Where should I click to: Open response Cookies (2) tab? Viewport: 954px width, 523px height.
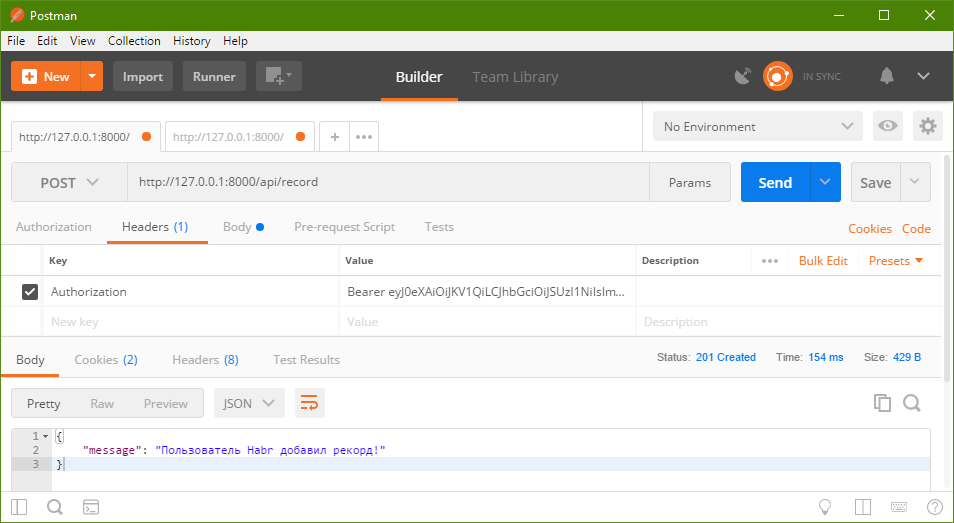tap(106, 359)
